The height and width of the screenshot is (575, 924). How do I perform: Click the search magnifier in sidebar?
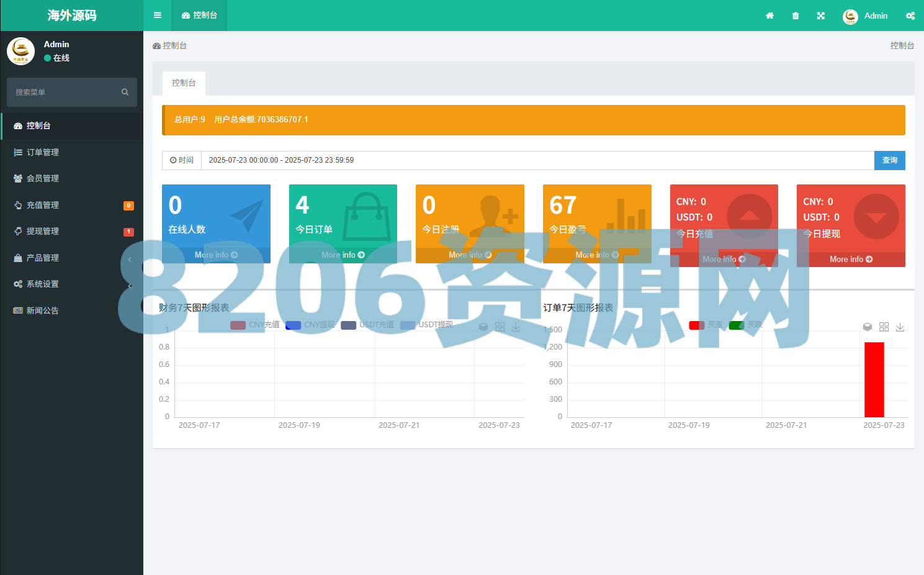125,92
